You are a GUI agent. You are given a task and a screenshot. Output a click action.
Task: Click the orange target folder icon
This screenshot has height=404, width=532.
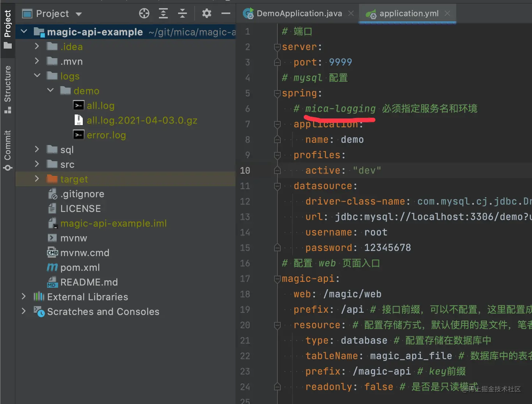[52, 179]
